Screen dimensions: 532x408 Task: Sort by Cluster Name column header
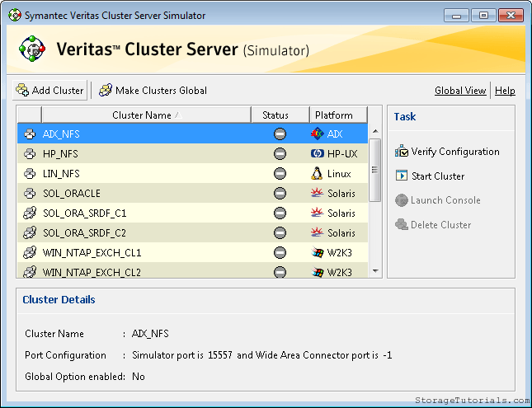point(146,115)
